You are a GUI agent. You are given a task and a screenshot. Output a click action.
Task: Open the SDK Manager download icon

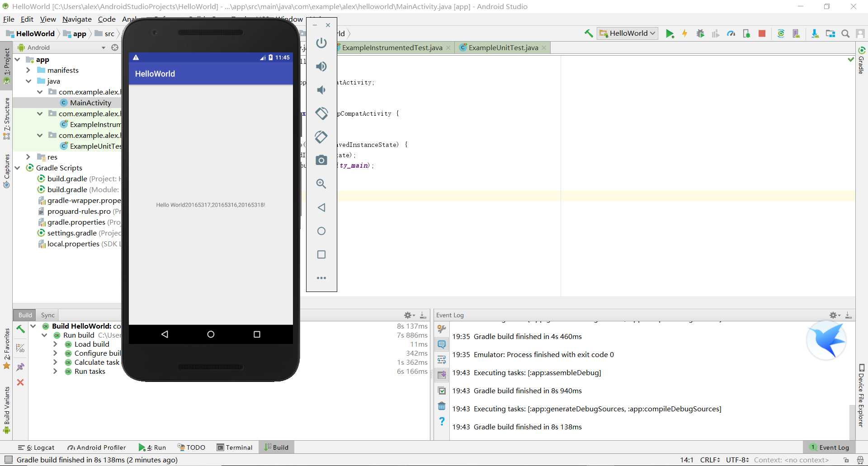tap(815, 33)
